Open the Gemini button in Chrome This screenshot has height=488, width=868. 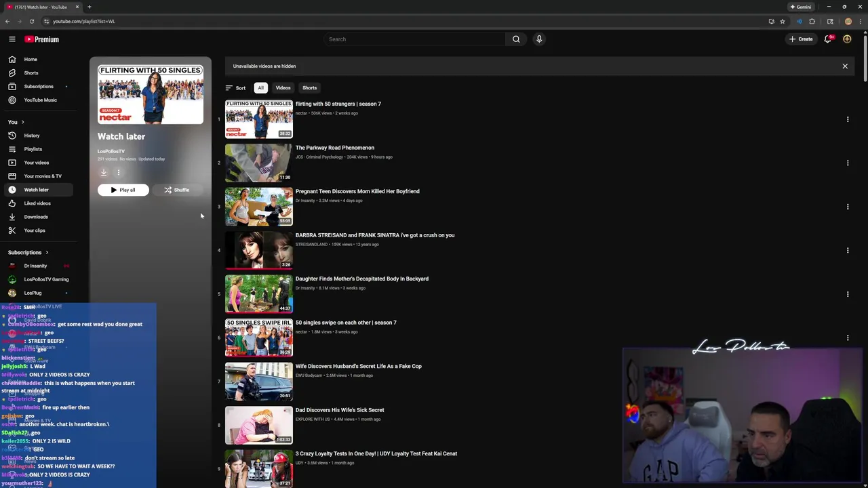point(800,7)
